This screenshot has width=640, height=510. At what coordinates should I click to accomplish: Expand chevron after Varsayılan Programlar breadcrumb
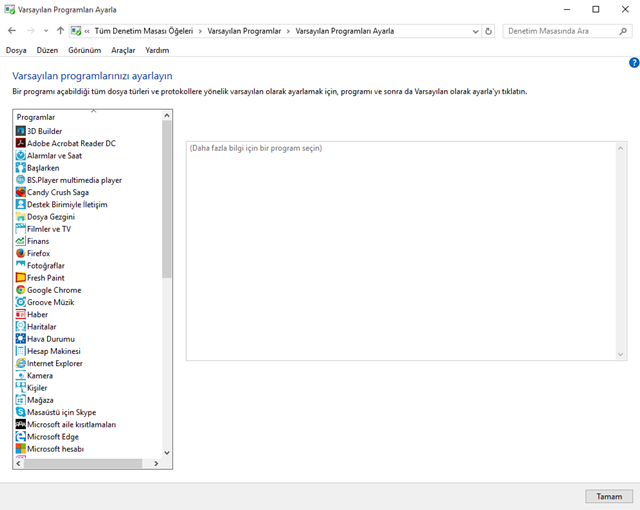(x=288, y=31)
